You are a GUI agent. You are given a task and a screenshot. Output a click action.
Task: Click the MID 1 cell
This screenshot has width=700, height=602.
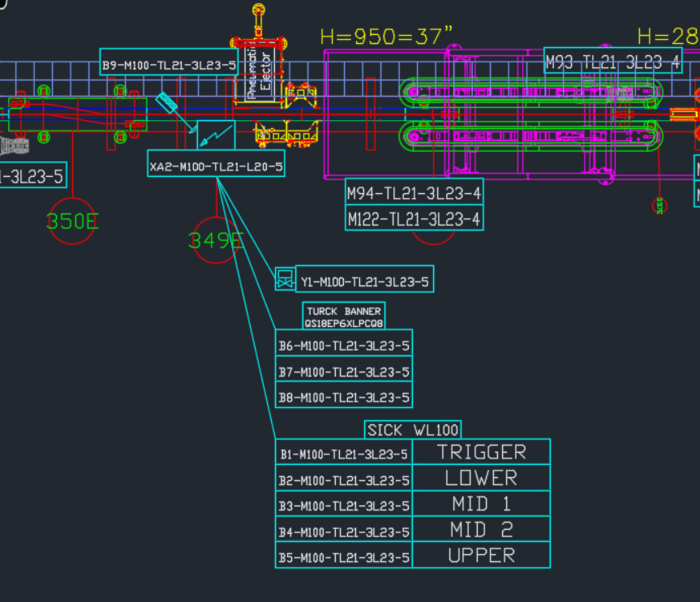(481, 504)
